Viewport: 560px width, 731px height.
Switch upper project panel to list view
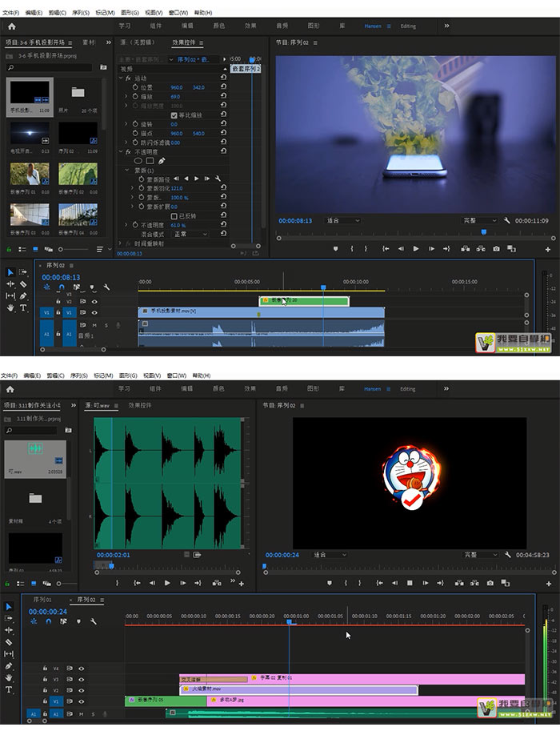(x=22, y=250)
